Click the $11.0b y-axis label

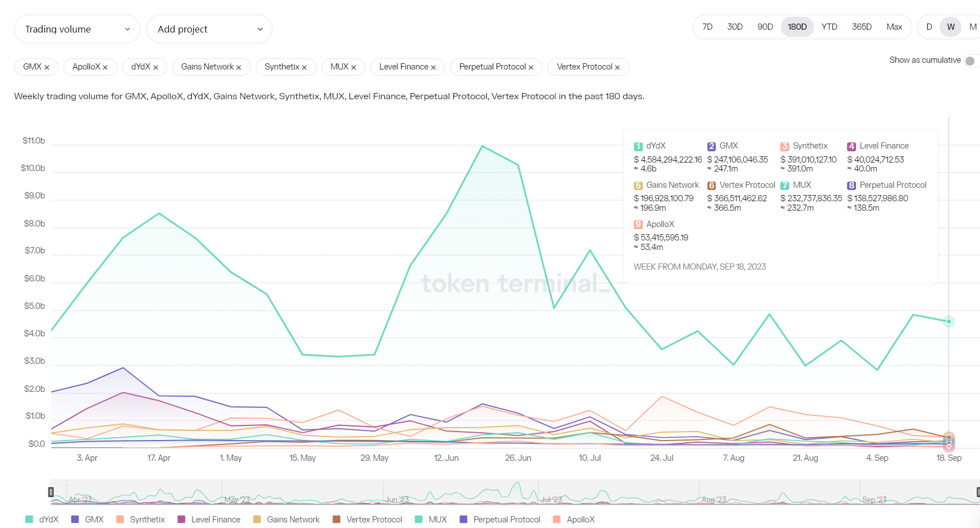(34, 141)
